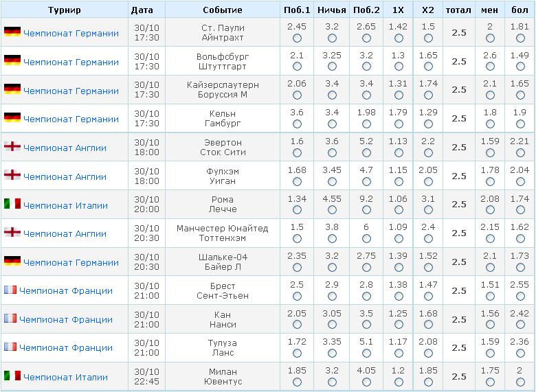Select мен odds 1.56 for Кан Нанси
The image size is (536, 392).
click(x=490, y=325)
